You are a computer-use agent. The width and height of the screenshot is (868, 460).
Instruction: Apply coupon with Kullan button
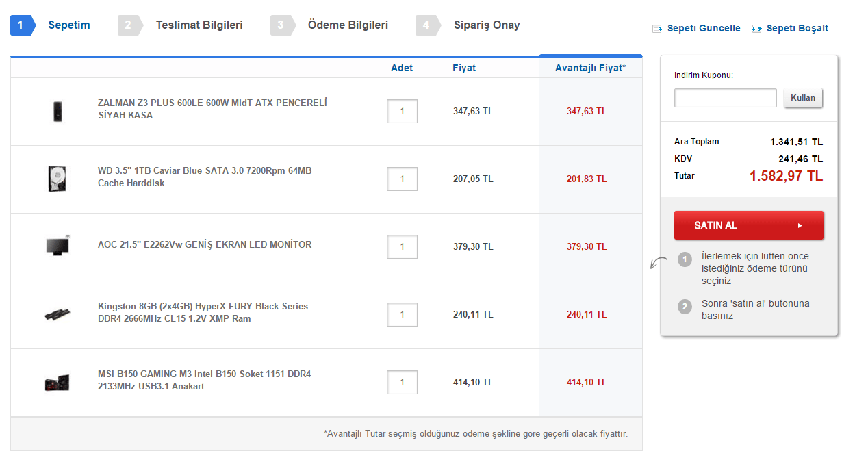tap(803, 98)
